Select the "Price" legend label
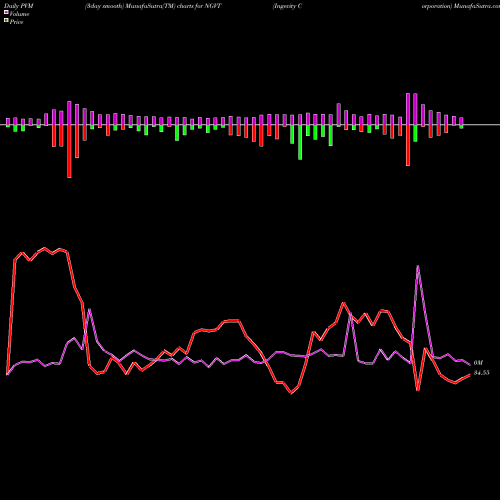 click(16, 22)
